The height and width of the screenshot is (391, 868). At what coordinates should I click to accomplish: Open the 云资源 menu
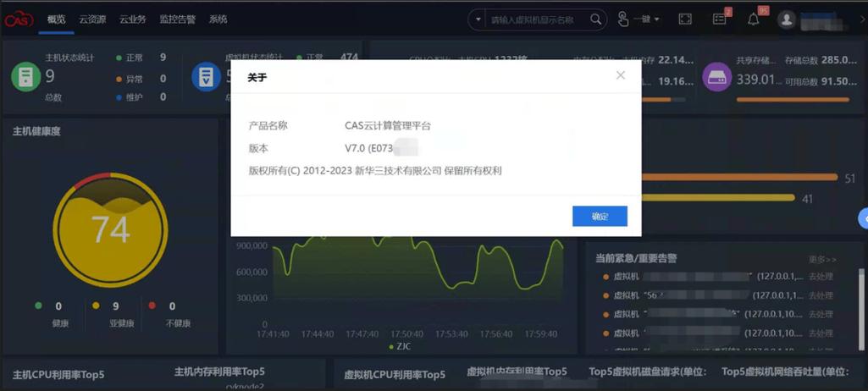coord(92,19)
